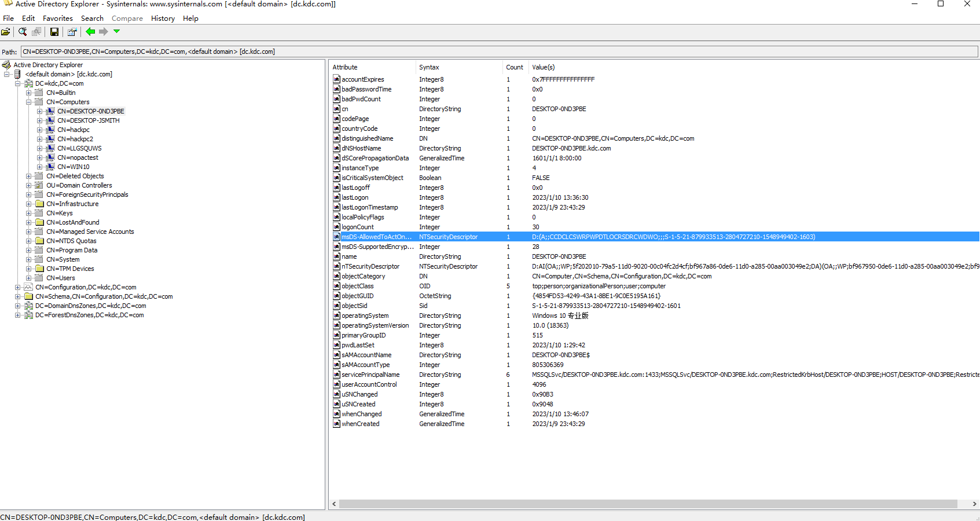
Task: Select CN=hackpc2 computer object
Action: pos(75,139)
